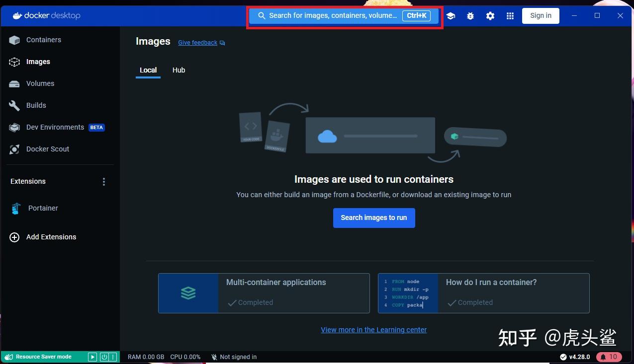Click the docker desktop whale logo
The height and width of the screenshot is (364, 634).
click(x=17, y=15)
